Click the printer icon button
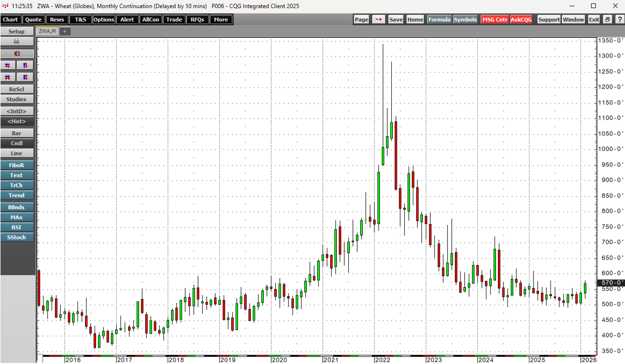This screenshot has height=364, width=625. [x=17, y=41]
